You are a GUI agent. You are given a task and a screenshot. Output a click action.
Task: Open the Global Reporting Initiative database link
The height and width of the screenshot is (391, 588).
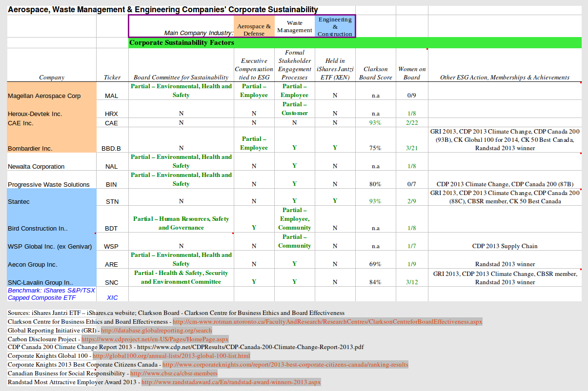click(156, 331)
